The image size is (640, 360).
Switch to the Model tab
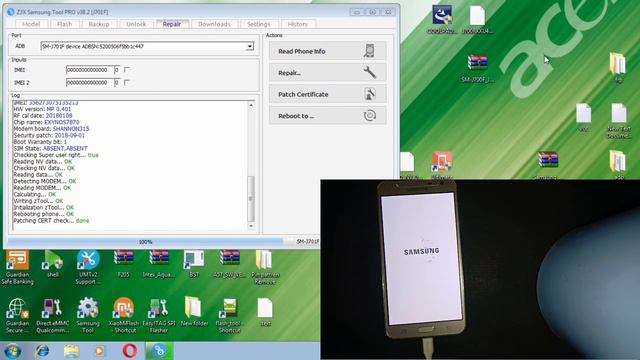click(31, 24)
